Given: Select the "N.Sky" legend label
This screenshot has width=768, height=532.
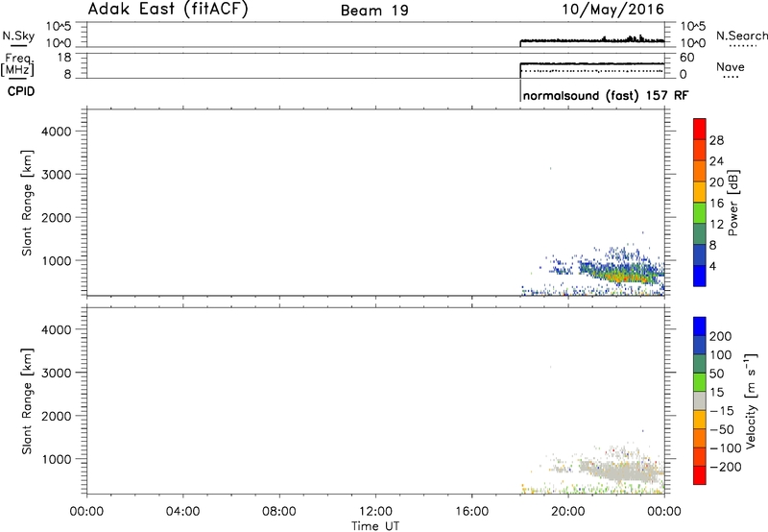Looking at the screenshot, I should coord(18,36).
